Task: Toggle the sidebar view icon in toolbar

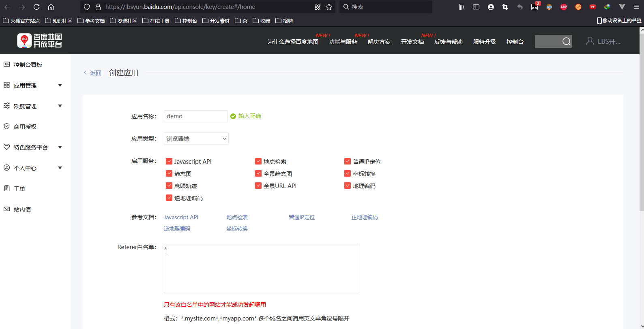Action: click(x=476, y=7)
